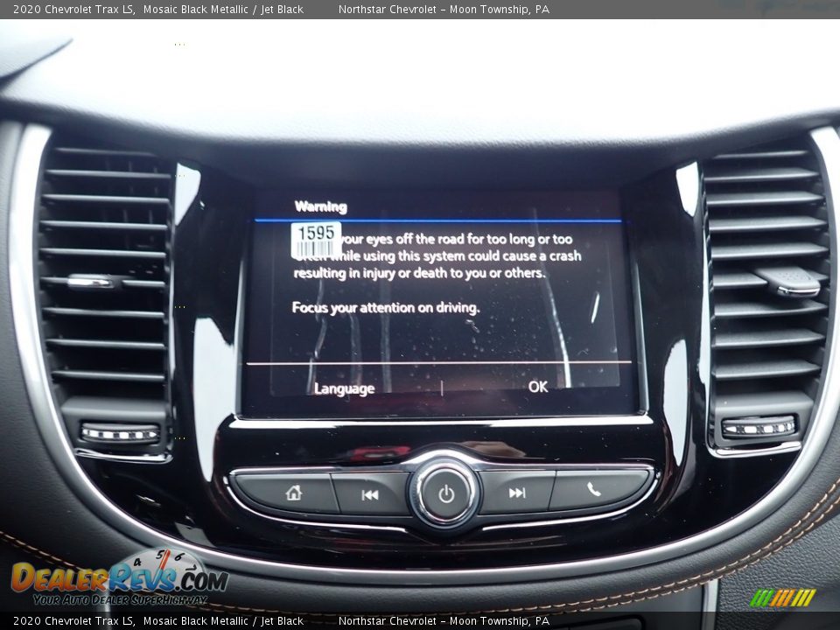Screen dimensions: 840x630
Task: Tap the Warning heading on the display
Action: coord(320,206)
